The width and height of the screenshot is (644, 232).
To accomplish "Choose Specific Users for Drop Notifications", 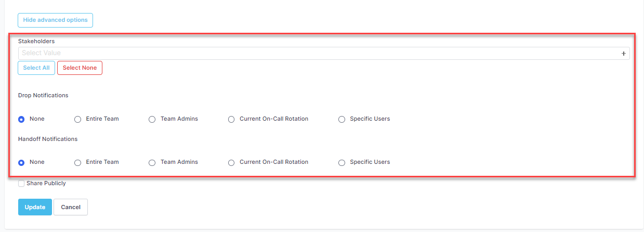I will [341, 119].
